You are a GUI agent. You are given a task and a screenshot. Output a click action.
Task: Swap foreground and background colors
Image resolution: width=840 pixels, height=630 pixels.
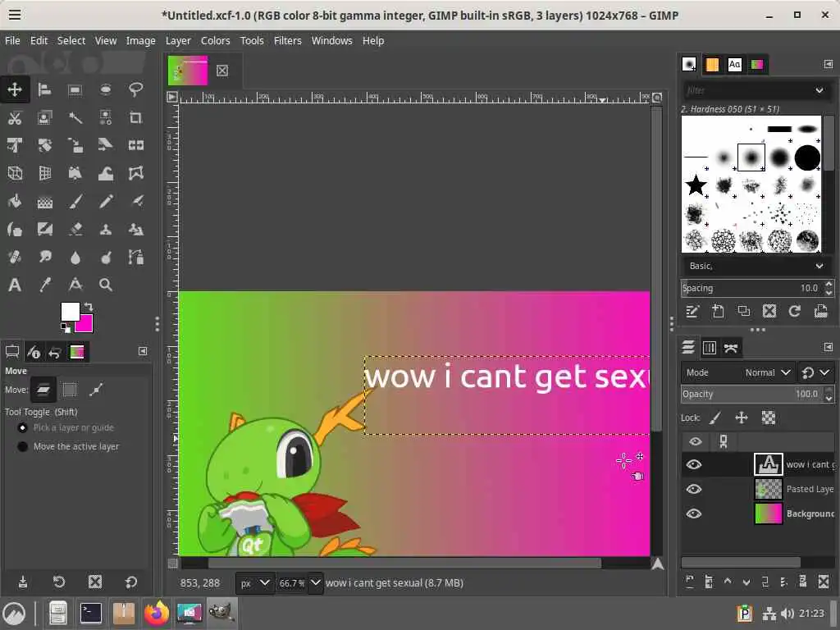89,307
